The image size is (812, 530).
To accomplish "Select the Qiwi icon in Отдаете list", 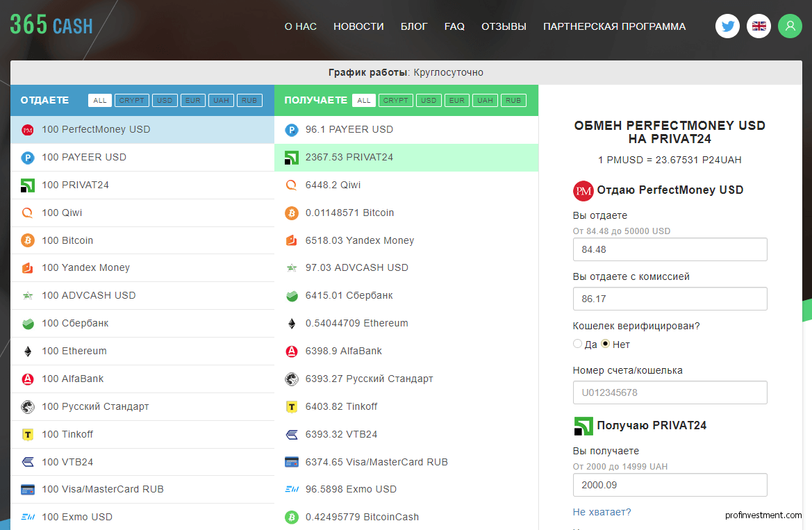I will [28, 213].
